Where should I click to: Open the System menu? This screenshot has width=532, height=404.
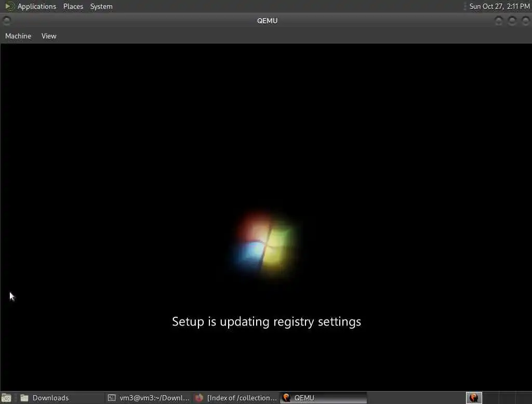(x=101, y=6)
